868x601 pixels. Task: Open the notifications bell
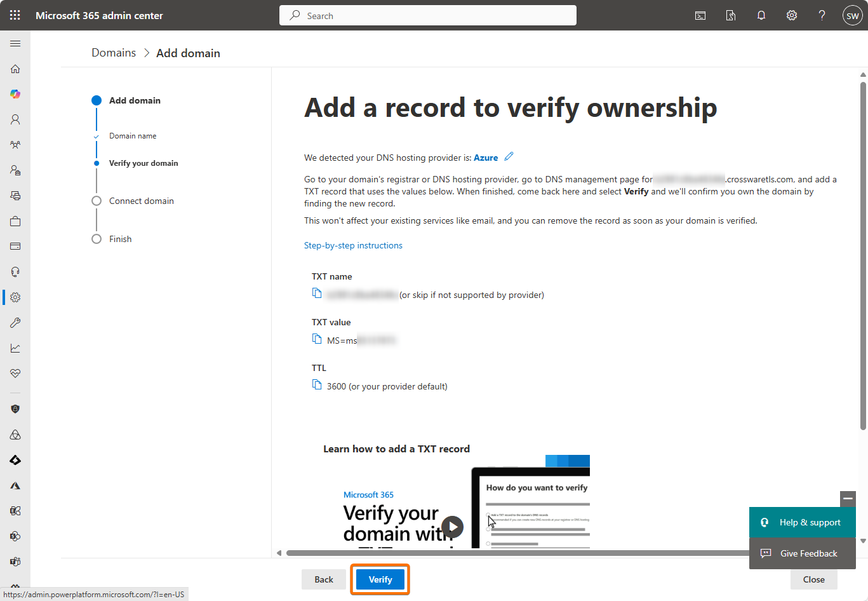tap(761, 15)
